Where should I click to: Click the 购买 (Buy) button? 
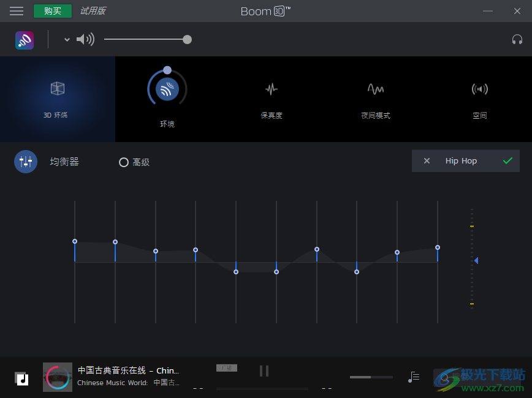[x=52, y=10]
